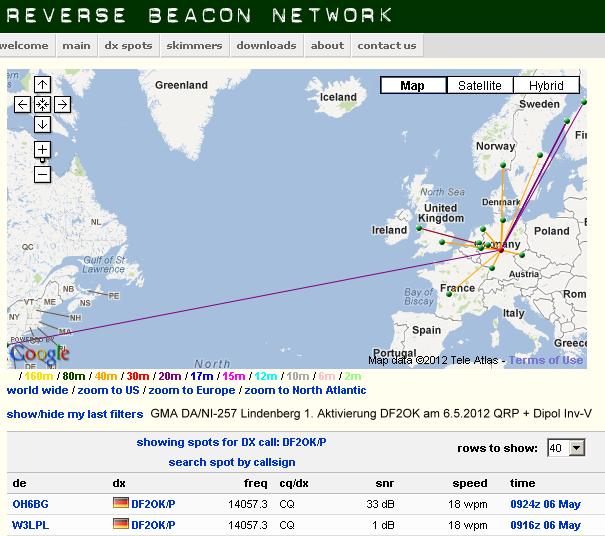Switch map view to Hybrid mode
Image resolution: width=605 pixels, height=536 pixels.
[x=546, y=85]
